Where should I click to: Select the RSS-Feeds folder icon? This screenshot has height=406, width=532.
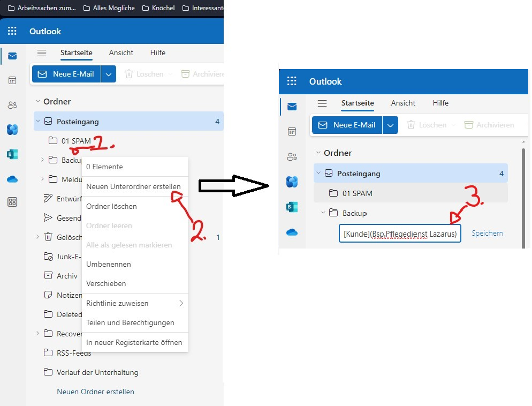coord(48,353)
